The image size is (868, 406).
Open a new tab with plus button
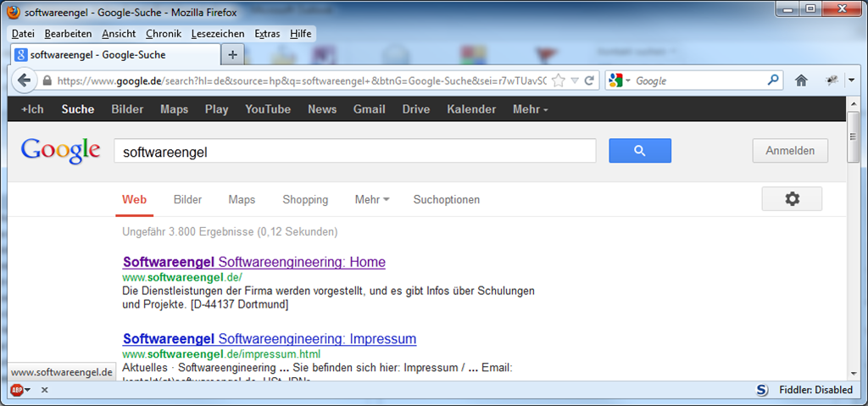pyautogui.click(x=233, y=55)
